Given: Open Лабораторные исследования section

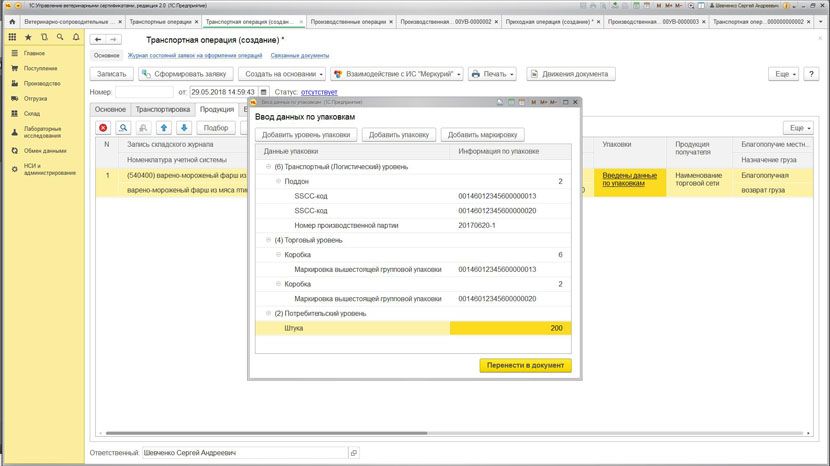Looking at the screenshot, I should pos(44,132).
